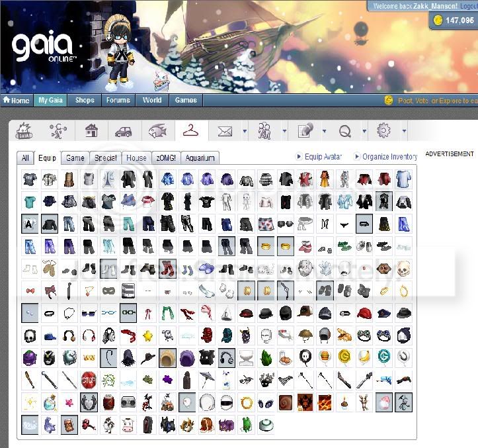Image resolution: width=478 pixels, height=448 pixels.
Task: Open My Gaia in navigation bar
Action: [x=50, y=100]
